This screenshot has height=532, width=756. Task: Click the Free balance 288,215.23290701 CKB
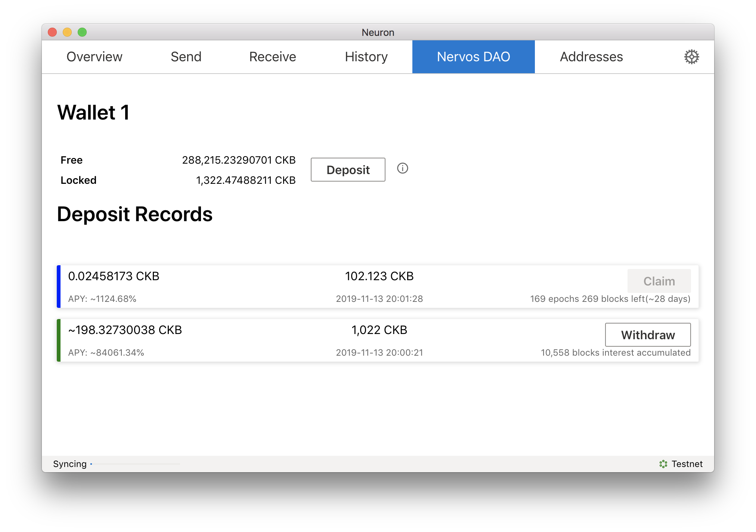(239, 160)
